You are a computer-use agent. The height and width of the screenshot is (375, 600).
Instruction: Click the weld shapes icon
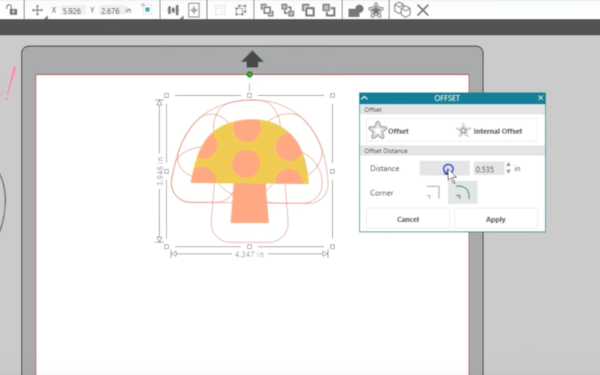355,11
